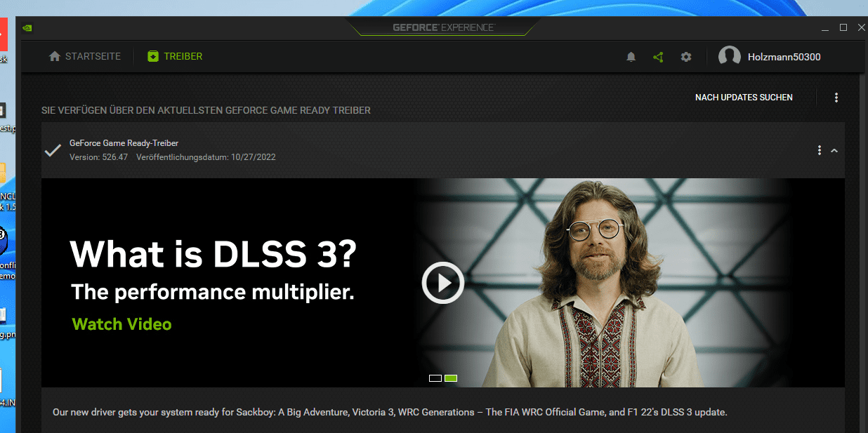Open the Holzmann50300 account avatar
Screen dimensions: 868x433
(730, 57)
